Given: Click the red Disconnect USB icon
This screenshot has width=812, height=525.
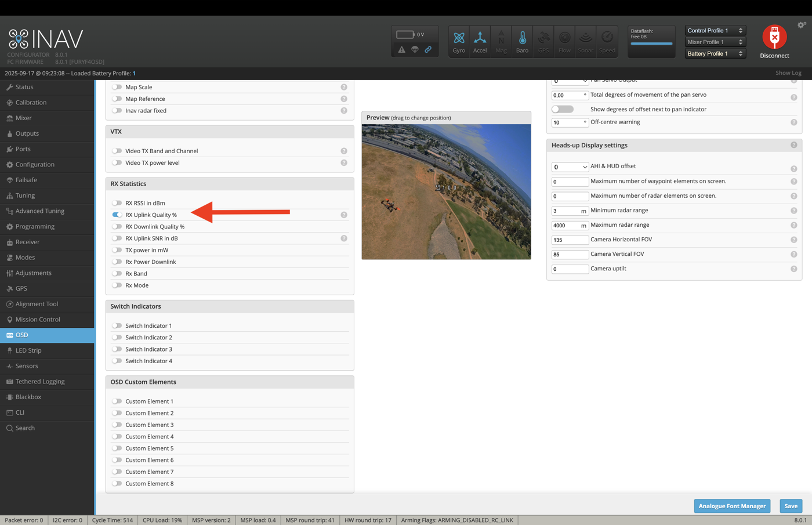Looking at the screenshot, I should pos(774,37).
